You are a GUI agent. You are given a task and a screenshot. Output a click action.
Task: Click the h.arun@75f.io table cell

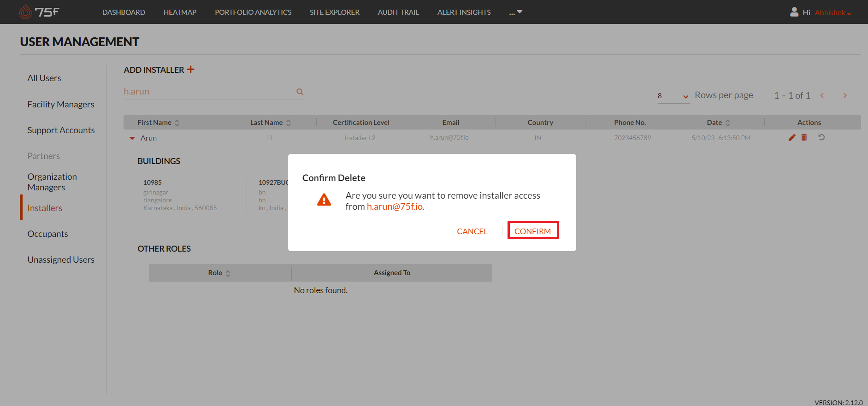click(449, 137)
